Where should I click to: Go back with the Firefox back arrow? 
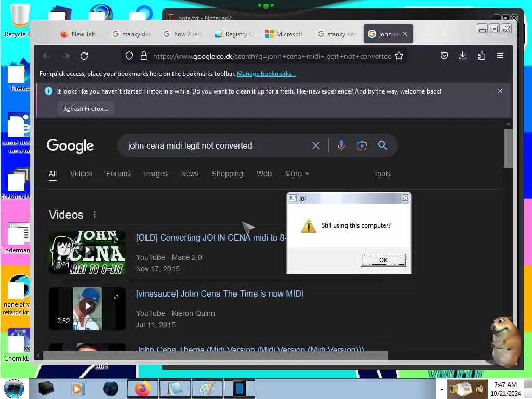point(47,56)
